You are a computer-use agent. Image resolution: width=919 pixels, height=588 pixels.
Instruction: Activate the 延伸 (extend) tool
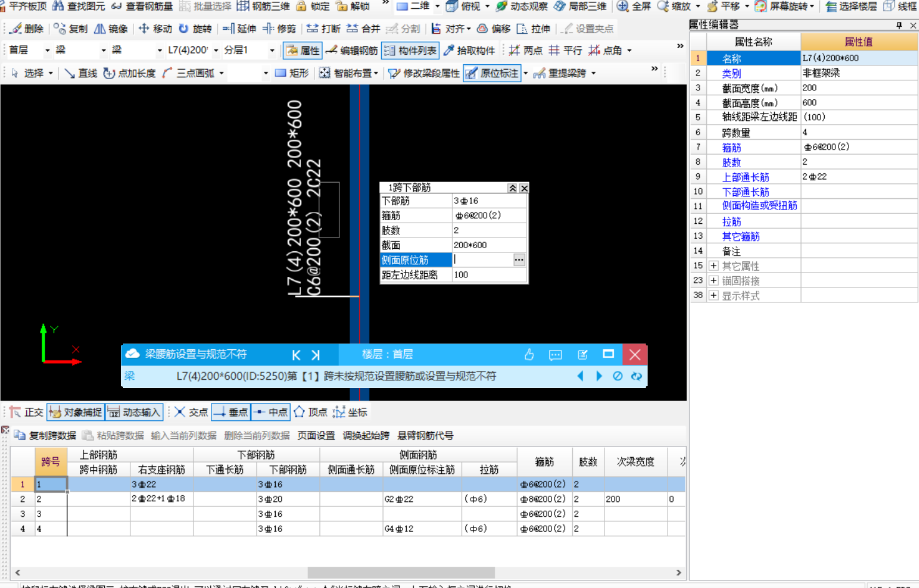pyautogui.click(x=239, y=29)
